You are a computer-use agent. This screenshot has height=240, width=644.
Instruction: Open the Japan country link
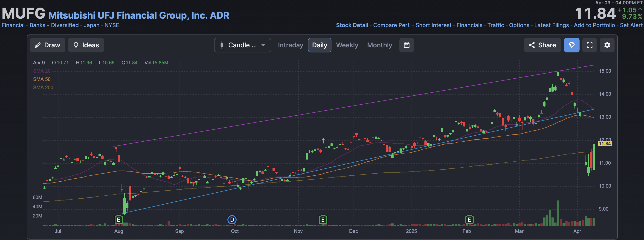tap(92, 25)
